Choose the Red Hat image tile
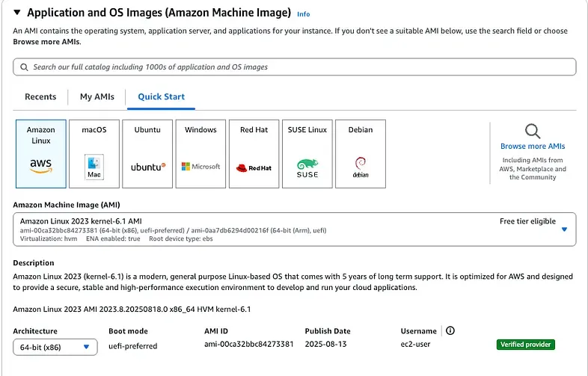The width and height of the screenshot is (588, 376). 254,153
